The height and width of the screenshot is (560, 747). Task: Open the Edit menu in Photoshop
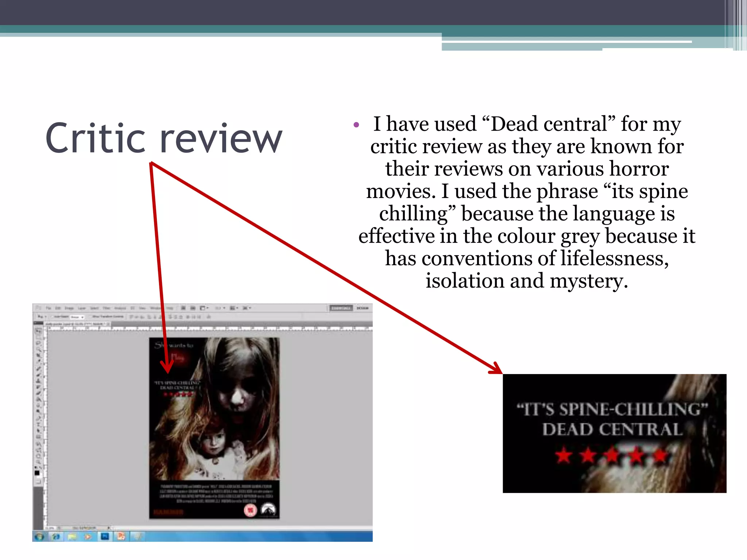pyautogui.click(x=58, y=308)
